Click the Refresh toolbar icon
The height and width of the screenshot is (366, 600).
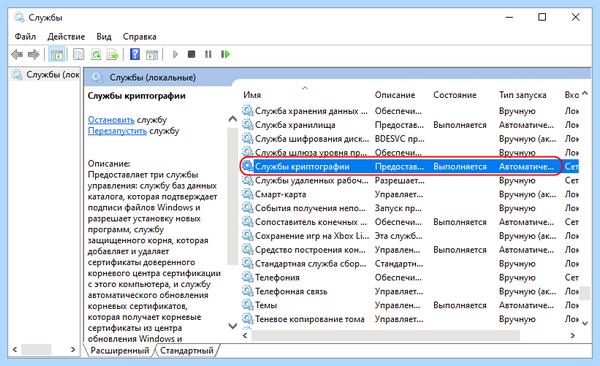[96, 54]
